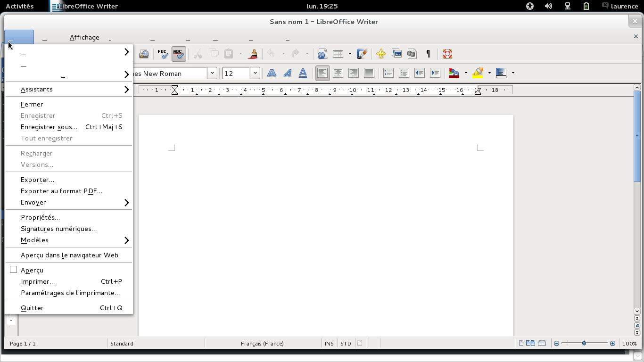Viewport: 644px width, 362px height.
Task: Copy selection with the Copy toolbar icon
Action: click(x=214, y=54)
